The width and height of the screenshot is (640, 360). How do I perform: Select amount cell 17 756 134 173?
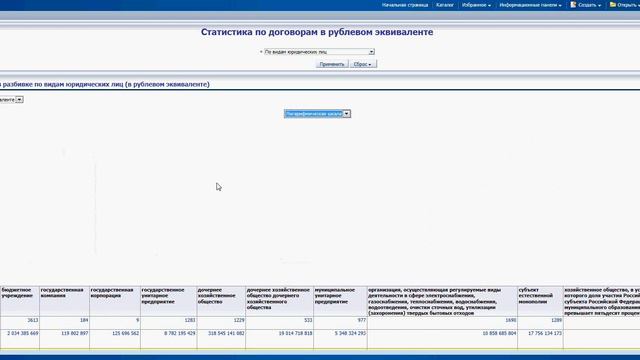[x=546, y=333]
